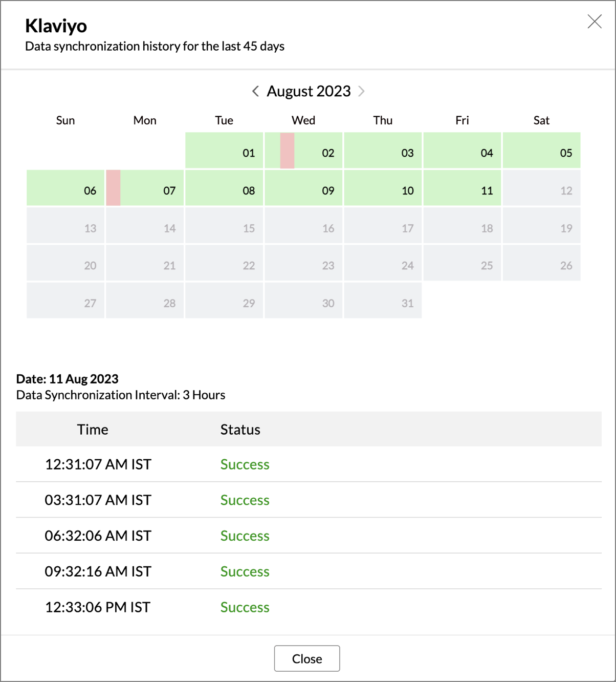Click greyed-out date 17
The width and height of the screenshot is (616, 682).
383,225
